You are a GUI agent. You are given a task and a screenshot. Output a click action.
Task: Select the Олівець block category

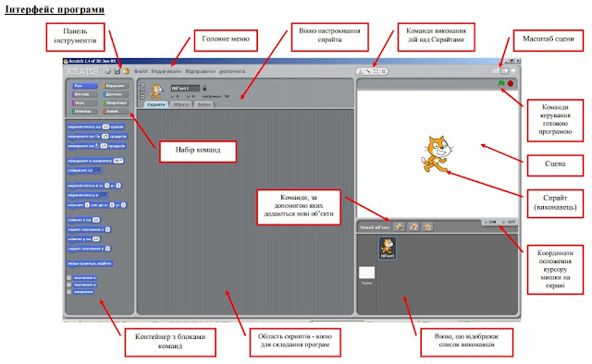[x=84, y=112]
